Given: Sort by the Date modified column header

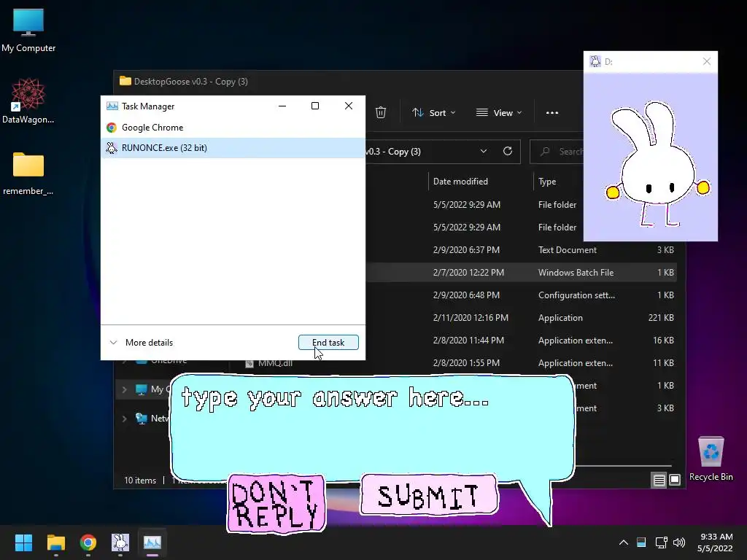Looking at the screenshot, I should pyautogui.click(x=460, y=182).
